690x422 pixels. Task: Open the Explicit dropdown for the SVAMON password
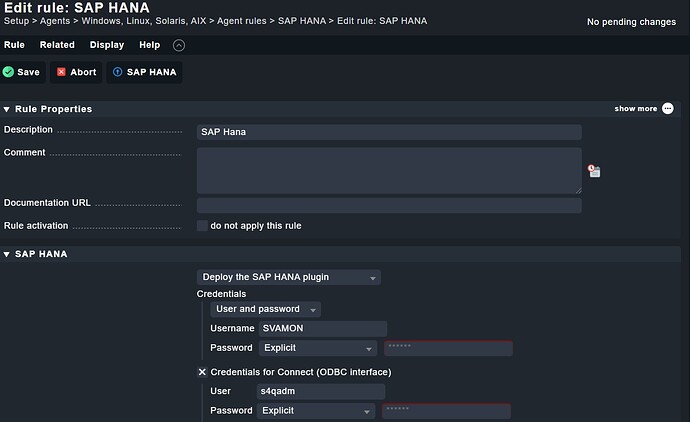point(318,348)
